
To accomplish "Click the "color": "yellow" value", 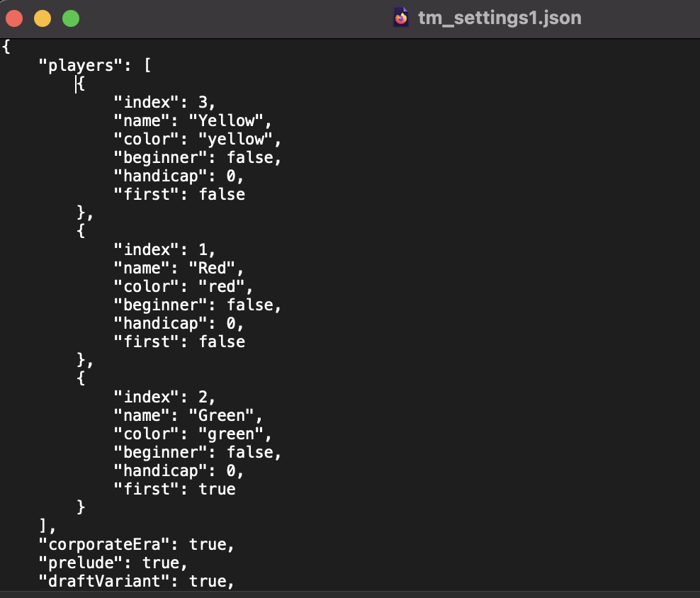I will tap(240, 139).
